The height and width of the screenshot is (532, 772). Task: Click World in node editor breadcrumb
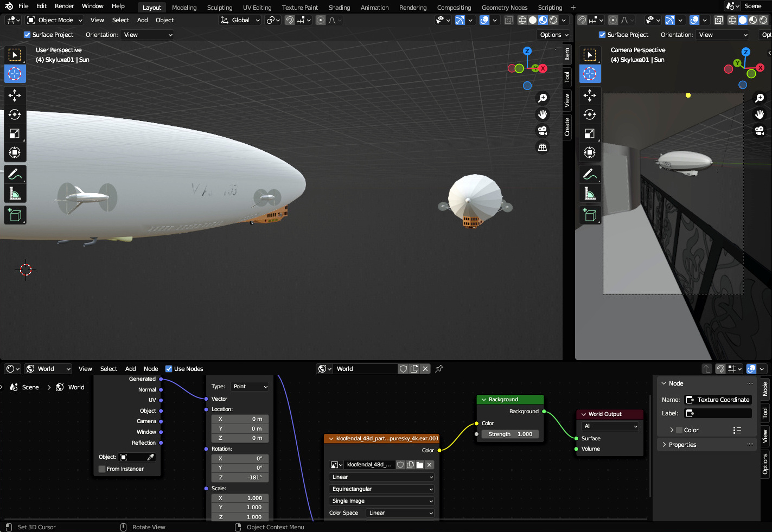(x=76, y=387)
